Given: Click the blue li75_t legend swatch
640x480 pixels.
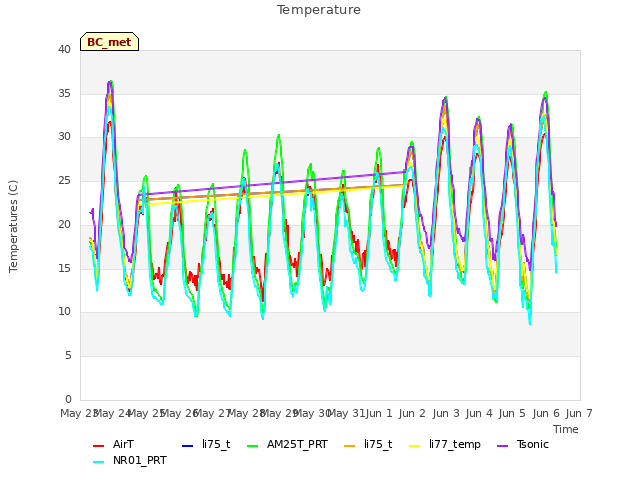Looking at the screenshot, I should point(187,445).
